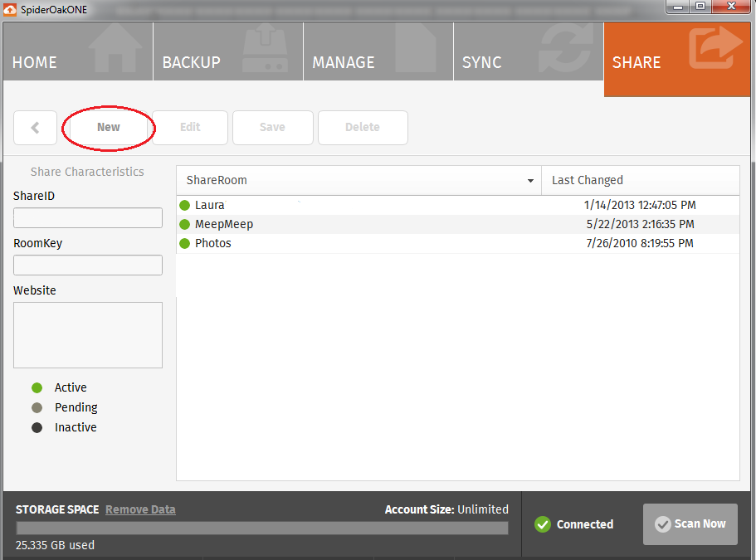Click the Connected checkmark status icon
Viewport: 756px width, 560px height.
[x=543, y=524]
